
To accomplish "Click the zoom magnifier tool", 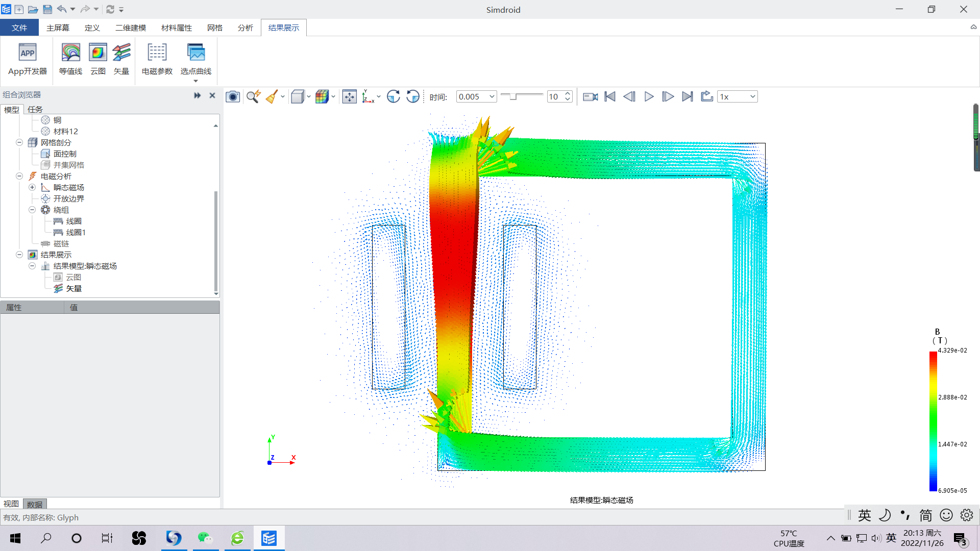I will [254, 97].
